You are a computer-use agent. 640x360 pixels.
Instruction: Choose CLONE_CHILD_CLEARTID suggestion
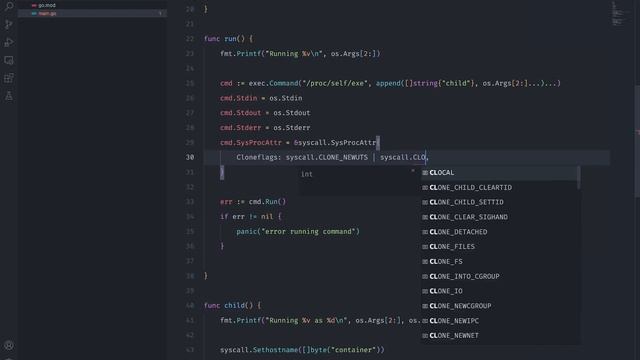coord(499,187)
